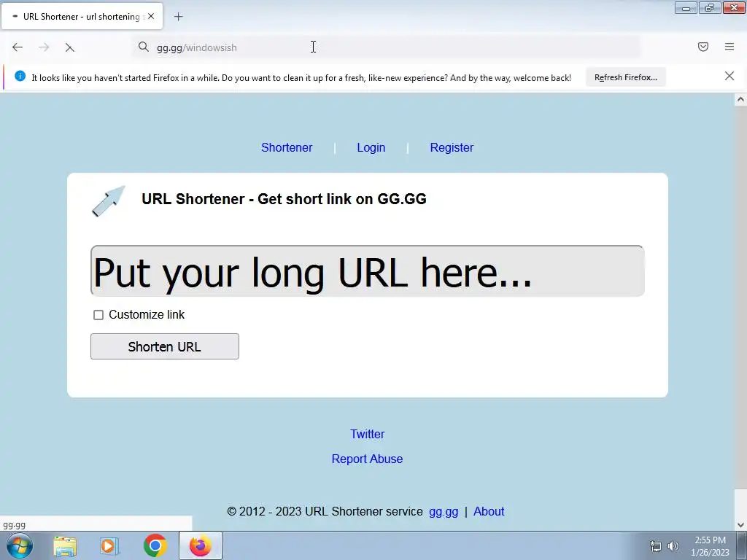The height and width of the screenshot is (560, 747).
Task: Click the network tray icon
Action: pos(656,546)
